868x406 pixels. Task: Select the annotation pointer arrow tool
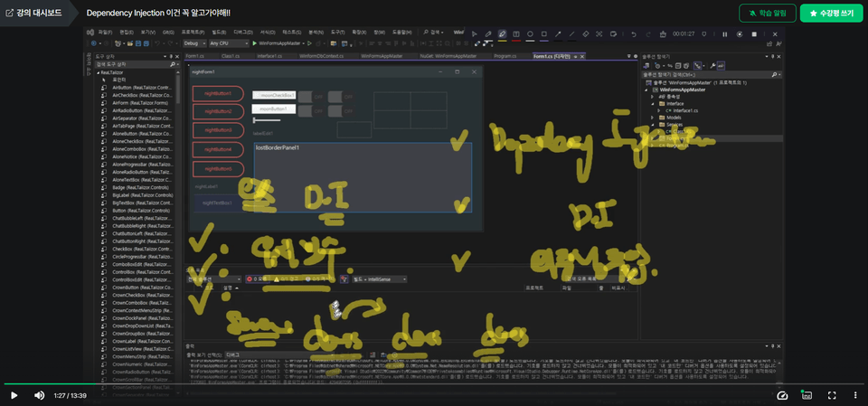click(475, 33)
